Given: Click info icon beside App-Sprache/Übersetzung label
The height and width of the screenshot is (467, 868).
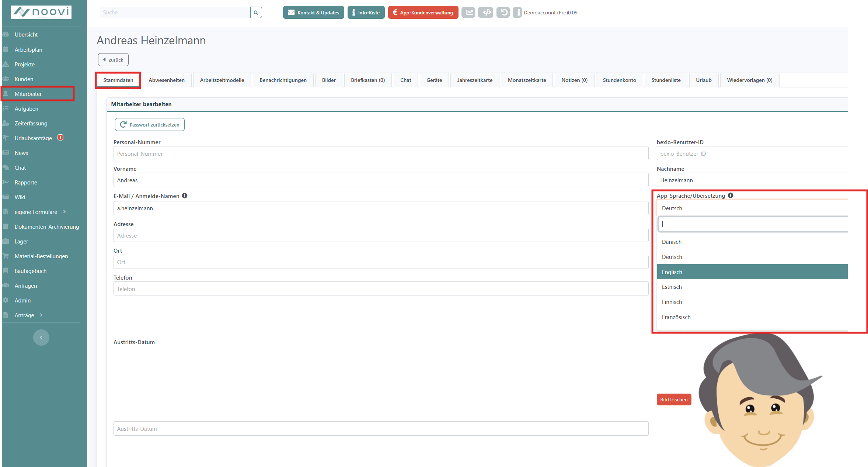Looking at the screenshot, I should pyautogui.click(x=731, y=196).
